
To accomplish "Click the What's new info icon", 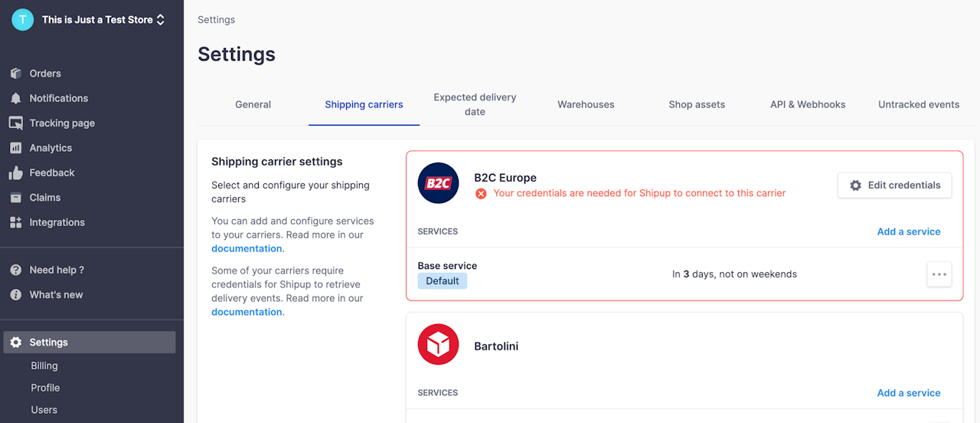I will click(15, 295).
